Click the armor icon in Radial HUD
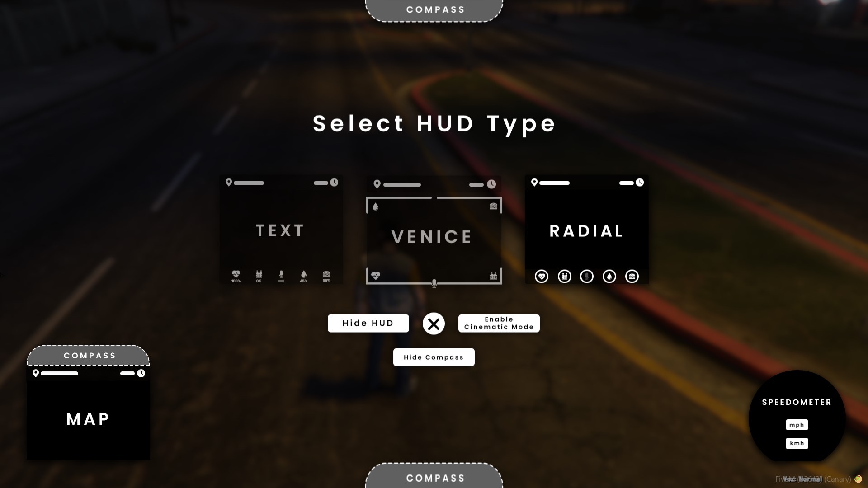 click(564, 277)
